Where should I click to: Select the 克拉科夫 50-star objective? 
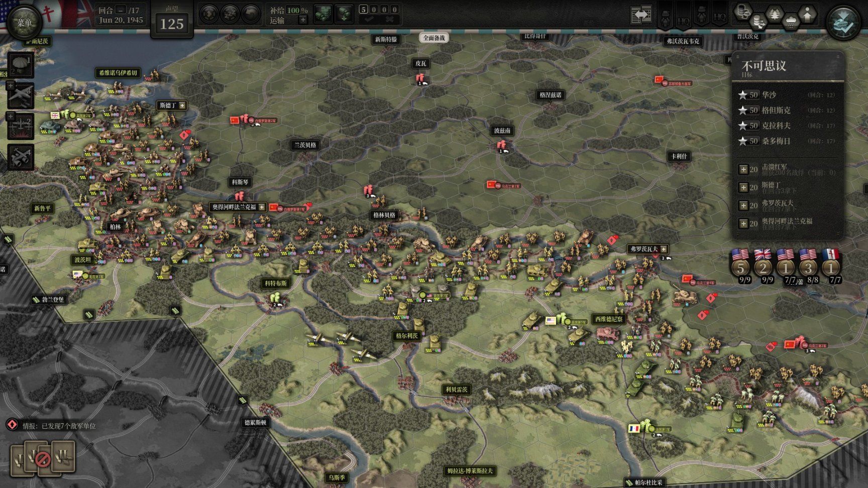[787, 126]
